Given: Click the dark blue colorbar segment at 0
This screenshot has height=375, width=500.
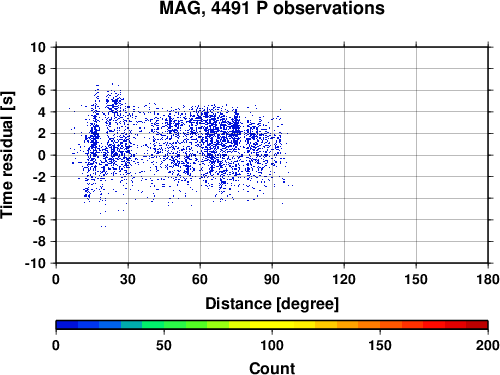Looking at the screenshot, I should [x=67, y=325].
